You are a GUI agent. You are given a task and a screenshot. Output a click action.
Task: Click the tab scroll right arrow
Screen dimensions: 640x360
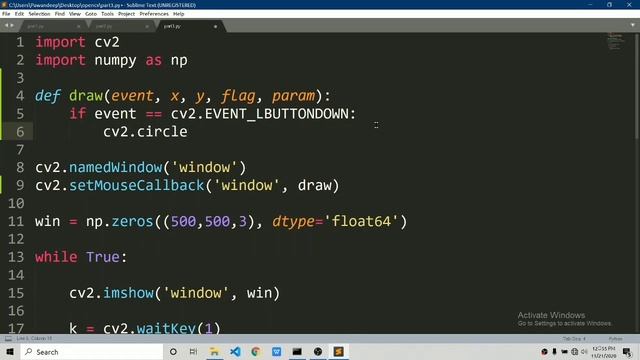coord(12,26)
